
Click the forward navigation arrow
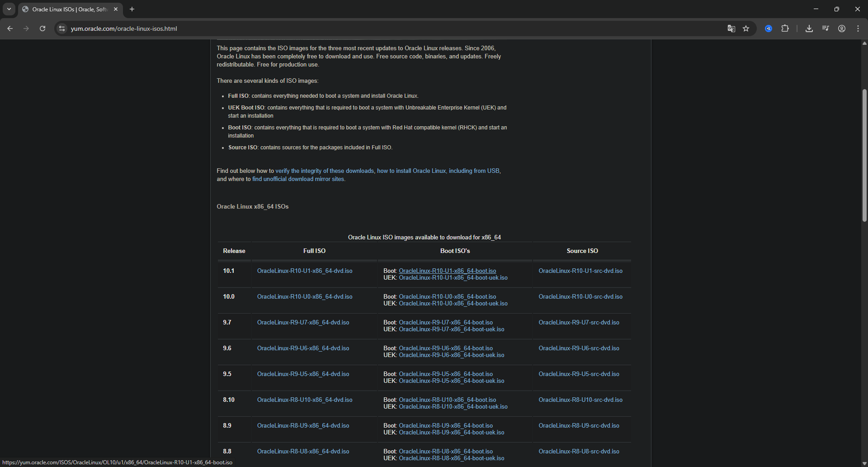pyautogui.click(x=26, y=28)
